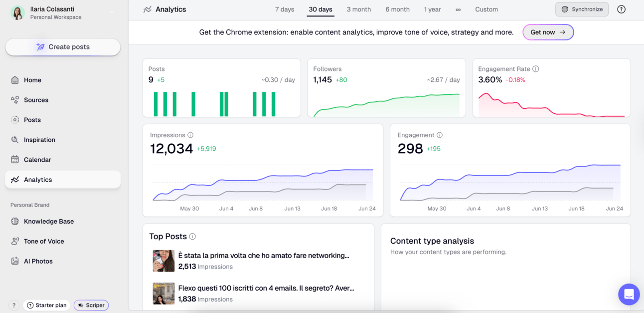The image size is (644, 313).
Task: Select the 3 month range tab
Action: tap(359, 9)
